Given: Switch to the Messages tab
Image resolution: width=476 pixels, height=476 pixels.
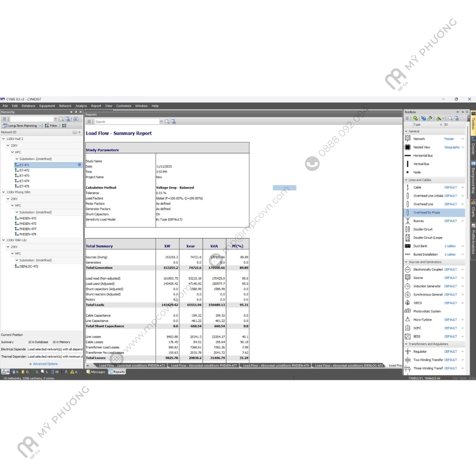Looking at the screenshot, I should pos(96,372).
